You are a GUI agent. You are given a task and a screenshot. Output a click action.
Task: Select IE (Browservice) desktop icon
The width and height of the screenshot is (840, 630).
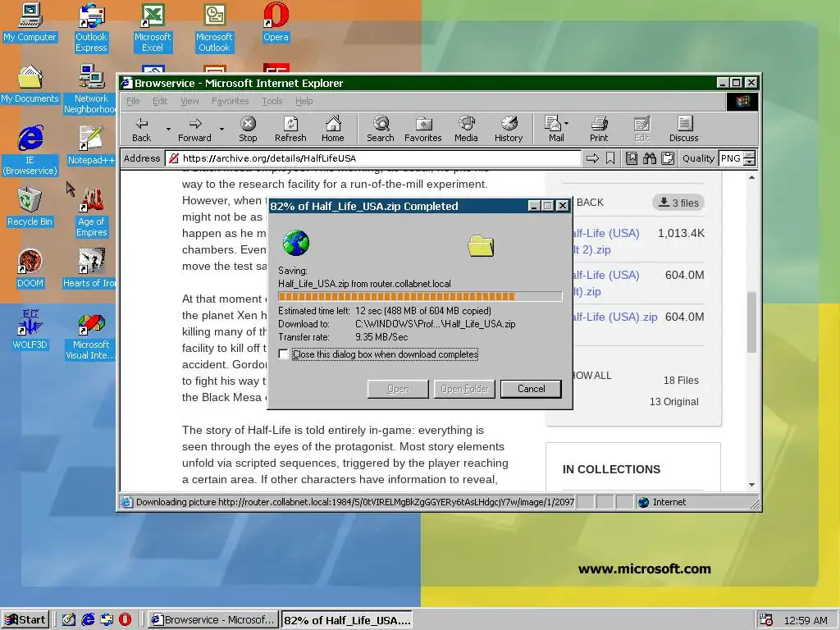[x=30, y=151]
